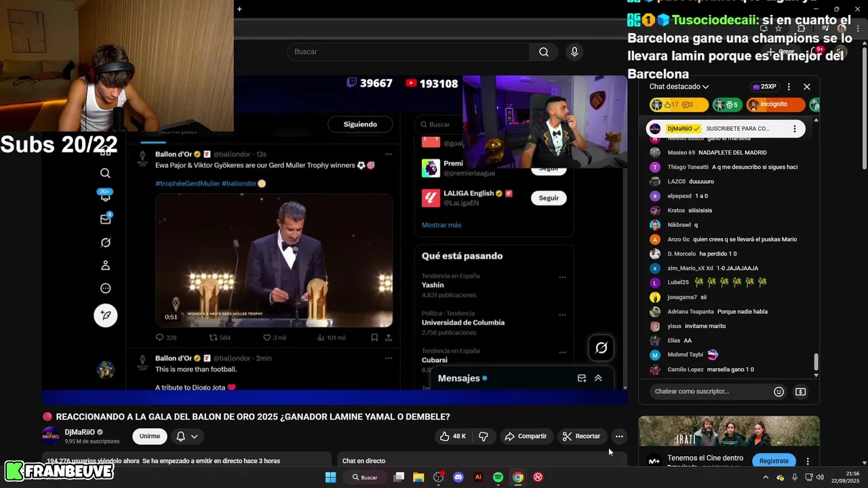Open options dots for Universidad de Columbia trend
The image size is (868, 488).
(562, 315)
